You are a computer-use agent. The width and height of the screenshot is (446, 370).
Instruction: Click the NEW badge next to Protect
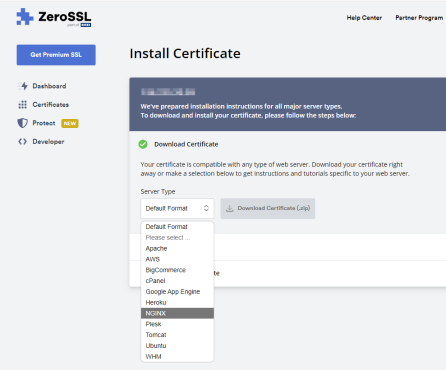(x=70, y=123)
